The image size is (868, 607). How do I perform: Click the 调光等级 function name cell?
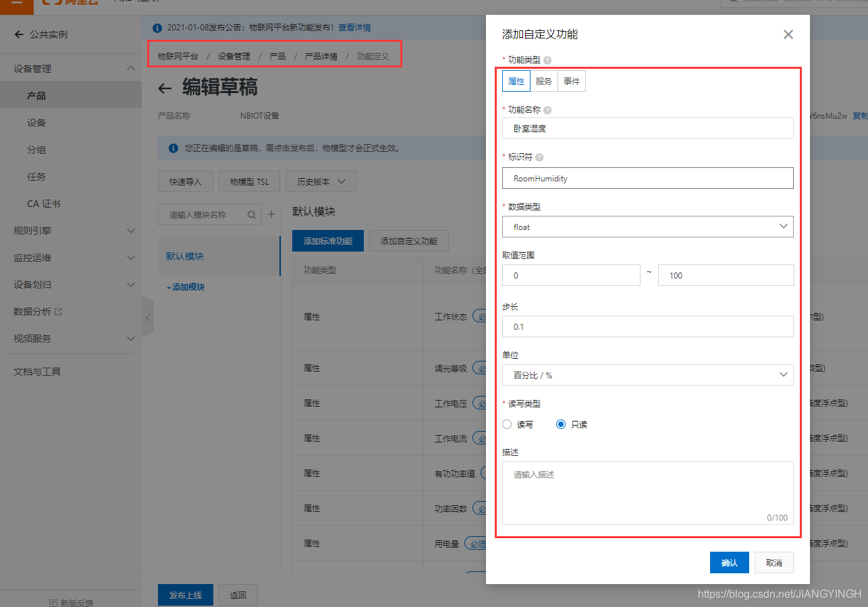(451, 368)
